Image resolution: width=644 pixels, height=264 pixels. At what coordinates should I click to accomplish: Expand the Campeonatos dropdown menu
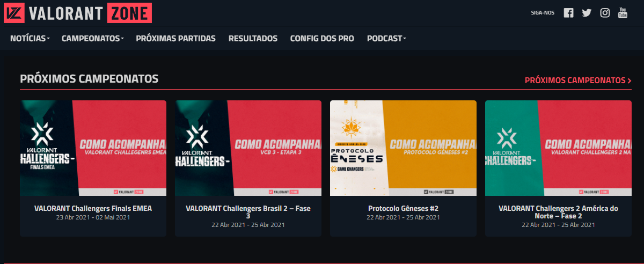[92, 39]
